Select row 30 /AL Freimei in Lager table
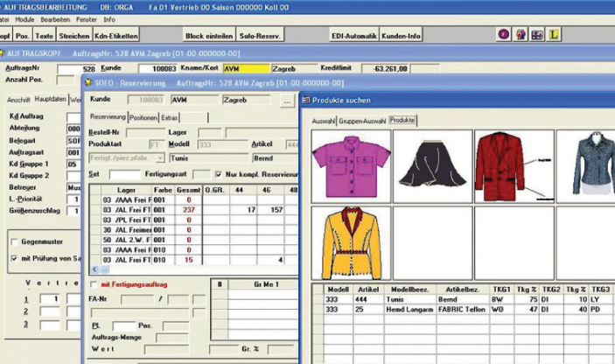615x364 pixels. [x=193, y=230]
